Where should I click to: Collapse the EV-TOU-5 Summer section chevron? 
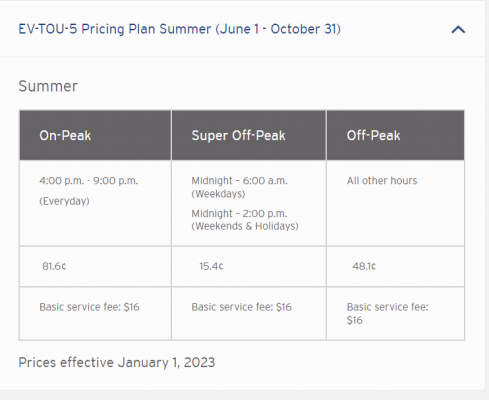point(458,30)
